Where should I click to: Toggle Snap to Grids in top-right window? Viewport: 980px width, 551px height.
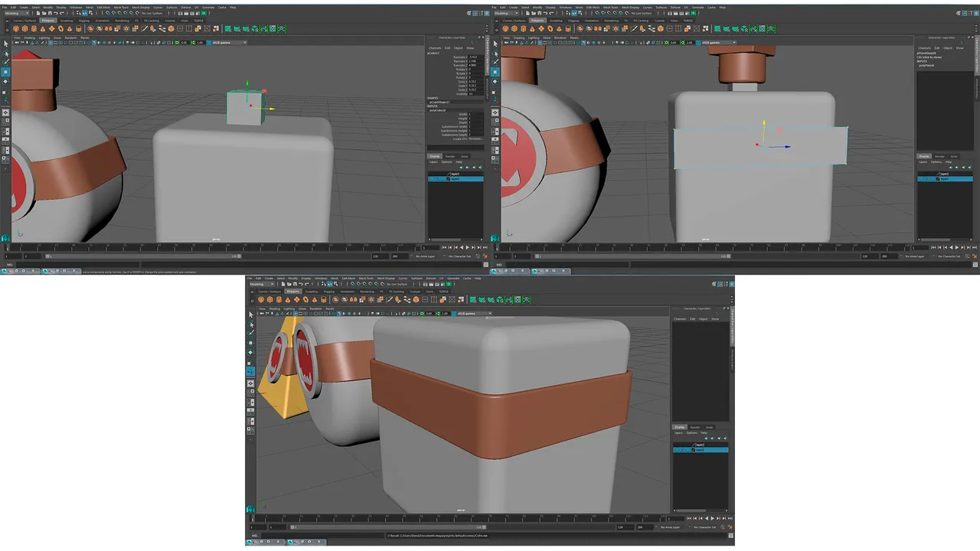[598, 13]
